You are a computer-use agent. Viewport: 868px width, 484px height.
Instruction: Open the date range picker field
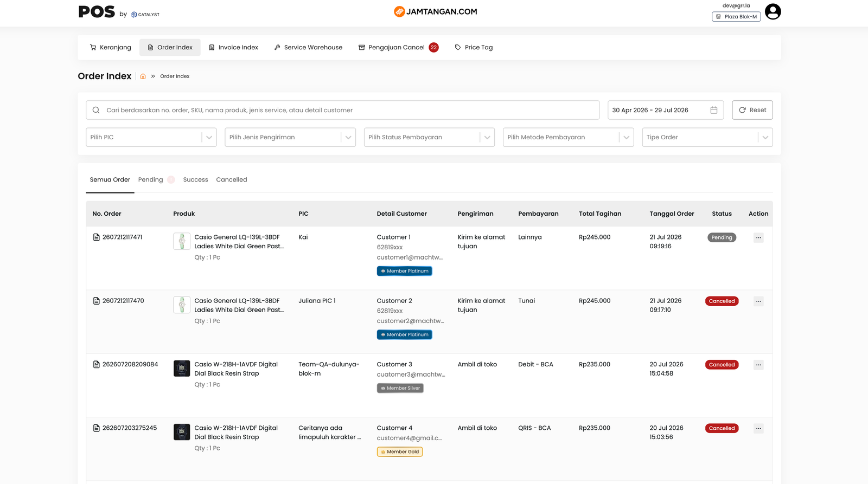click(x=666, y=110)
